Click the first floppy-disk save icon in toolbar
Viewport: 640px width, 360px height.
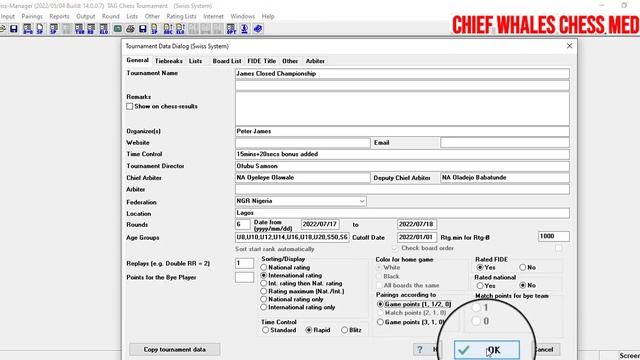[x=14, y=29]
